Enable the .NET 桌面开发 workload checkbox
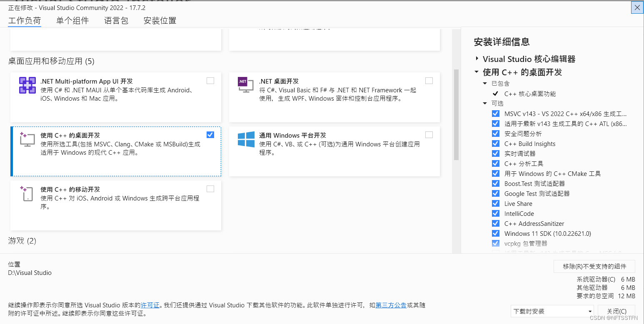Image resolution: width=644 pixels, height=324 pixels. (429, 81)
